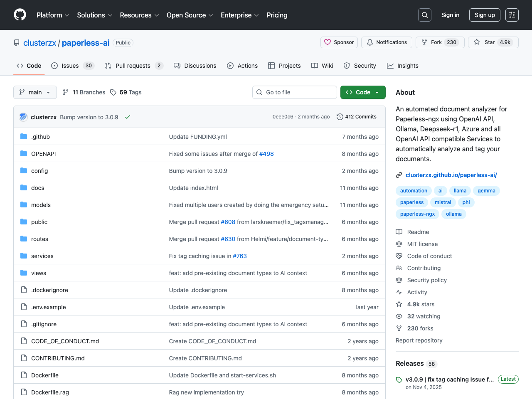Click the command palette icon in header
532x399 pixels.
512,15
